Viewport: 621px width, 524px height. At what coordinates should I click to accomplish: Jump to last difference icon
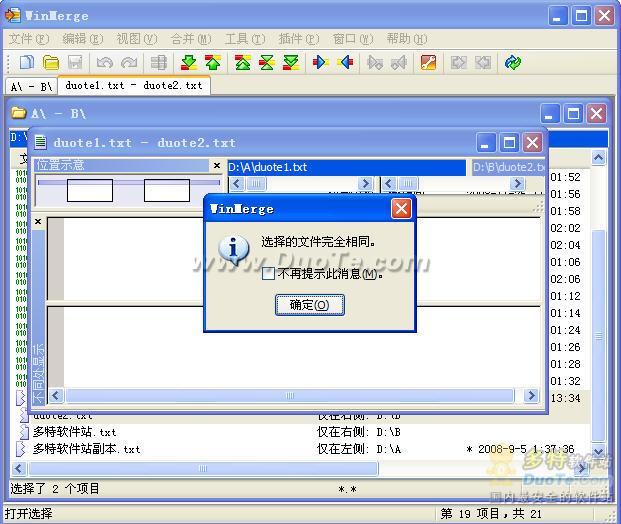click(291, 62)
